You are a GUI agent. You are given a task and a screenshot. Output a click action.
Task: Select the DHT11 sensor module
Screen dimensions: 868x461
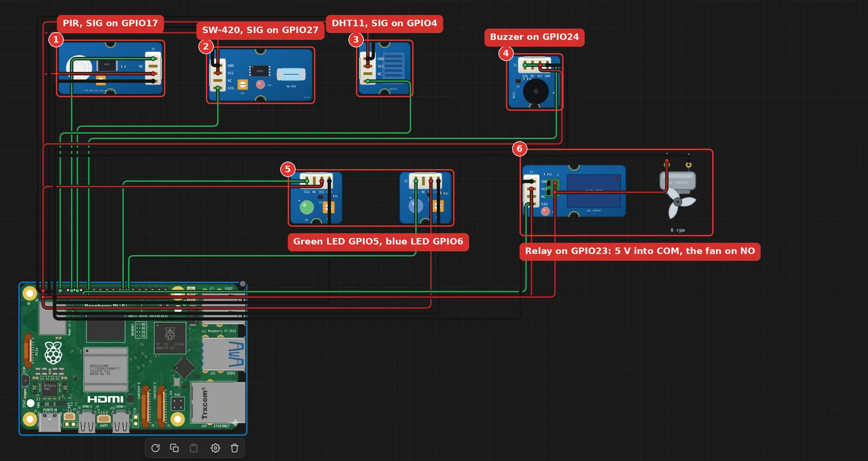(x=385, y=68)
